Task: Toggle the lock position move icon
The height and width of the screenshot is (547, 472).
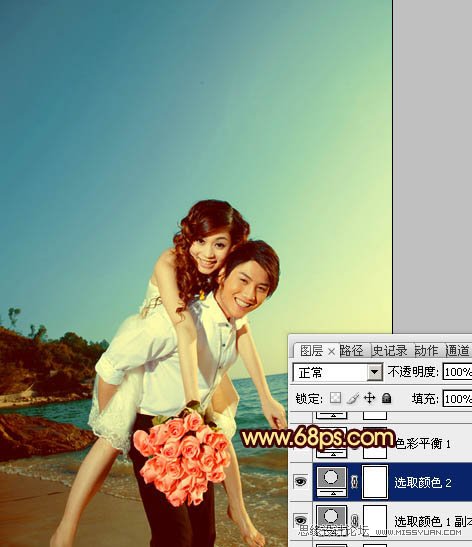Action: pos(369,398)
